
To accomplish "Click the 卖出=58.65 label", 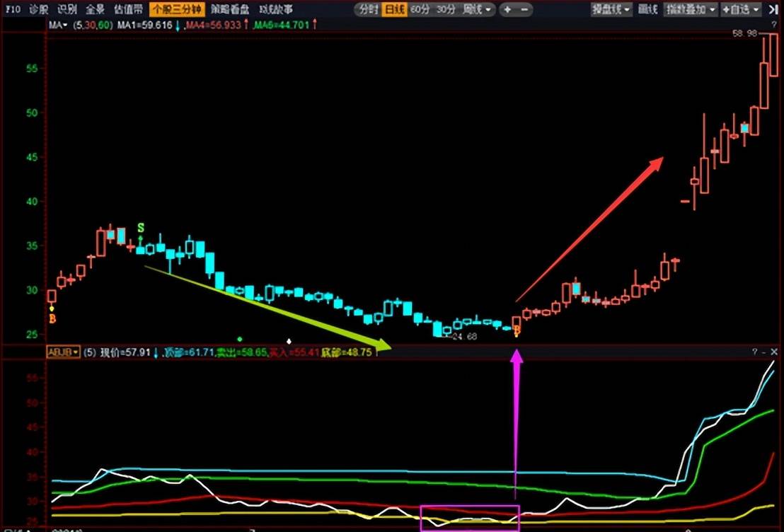I will [x=242, y=352].
